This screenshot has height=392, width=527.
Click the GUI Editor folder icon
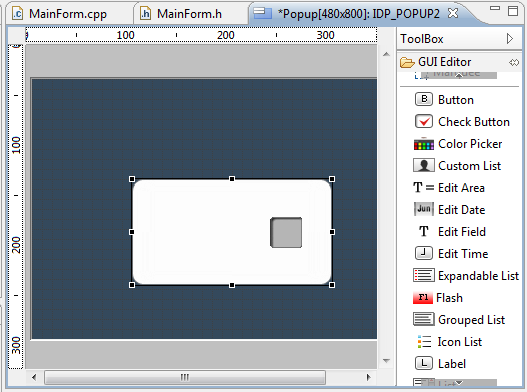[x=407, y=62]
